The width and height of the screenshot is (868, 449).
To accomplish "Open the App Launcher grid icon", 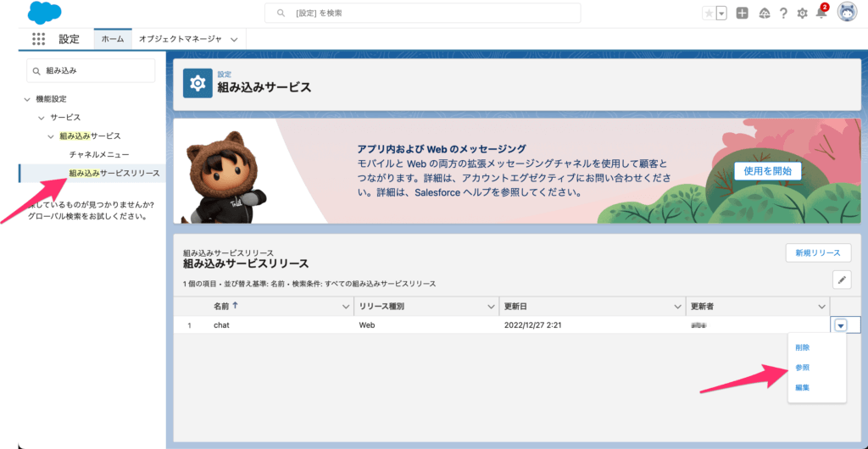I will coord(38,39).
